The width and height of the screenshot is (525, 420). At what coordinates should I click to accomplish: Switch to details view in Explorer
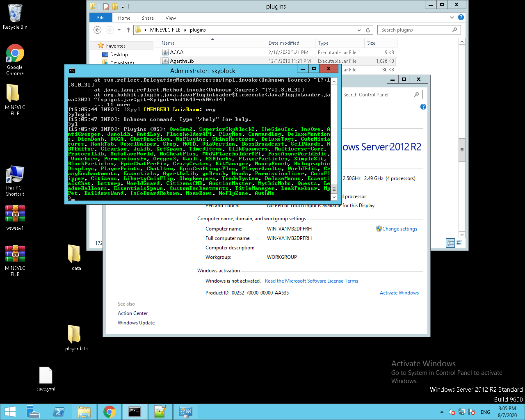point(450,243)
